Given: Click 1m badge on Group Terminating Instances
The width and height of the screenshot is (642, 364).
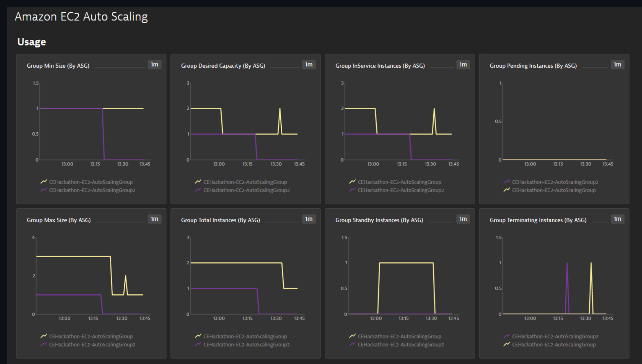Looking at the screenshot, I should coord(617,219).
